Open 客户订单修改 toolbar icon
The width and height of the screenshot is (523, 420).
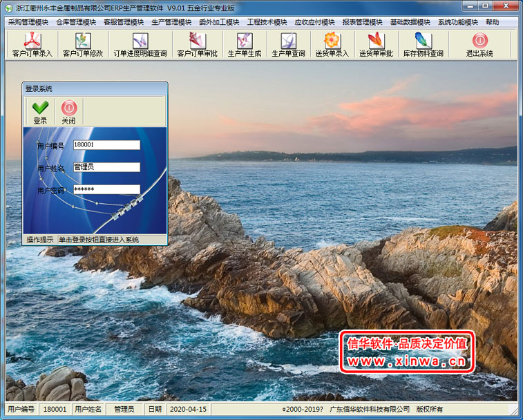(x=83, y=44)
